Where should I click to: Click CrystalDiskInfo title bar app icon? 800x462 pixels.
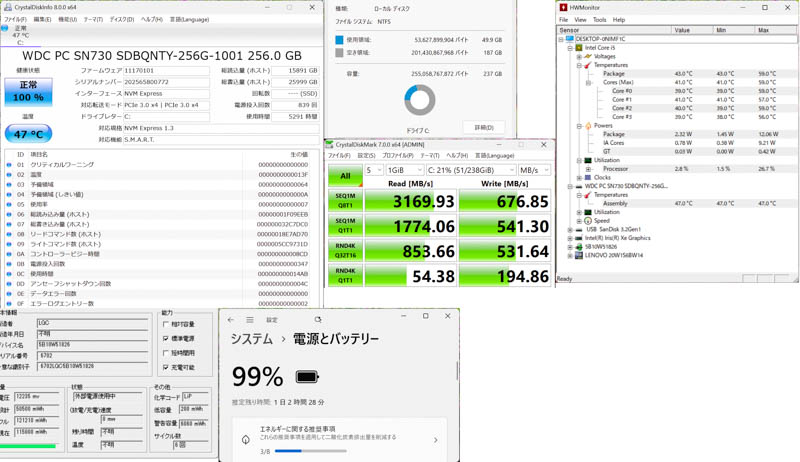pos(8,7)
